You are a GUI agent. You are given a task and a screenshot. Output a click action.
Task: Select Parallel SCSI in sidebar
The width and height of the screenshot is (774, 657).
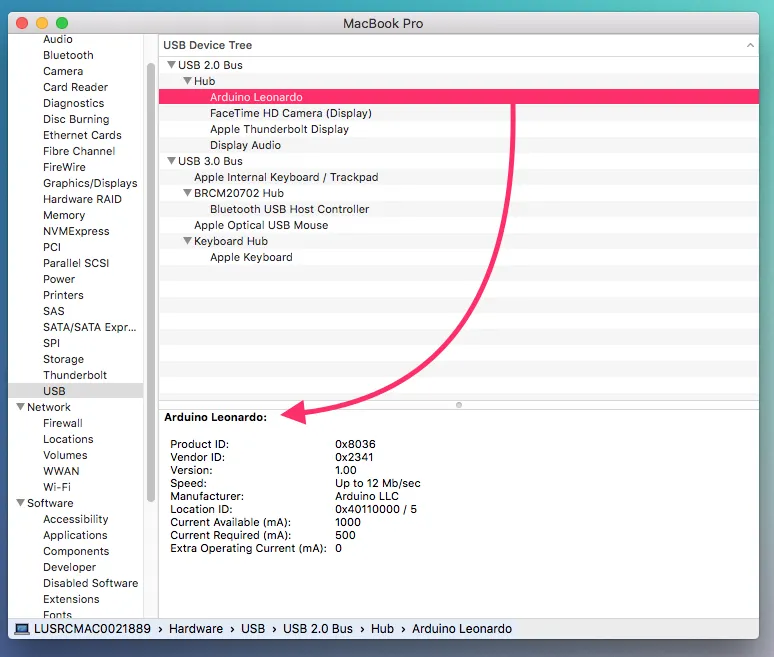tap(76, 263)
